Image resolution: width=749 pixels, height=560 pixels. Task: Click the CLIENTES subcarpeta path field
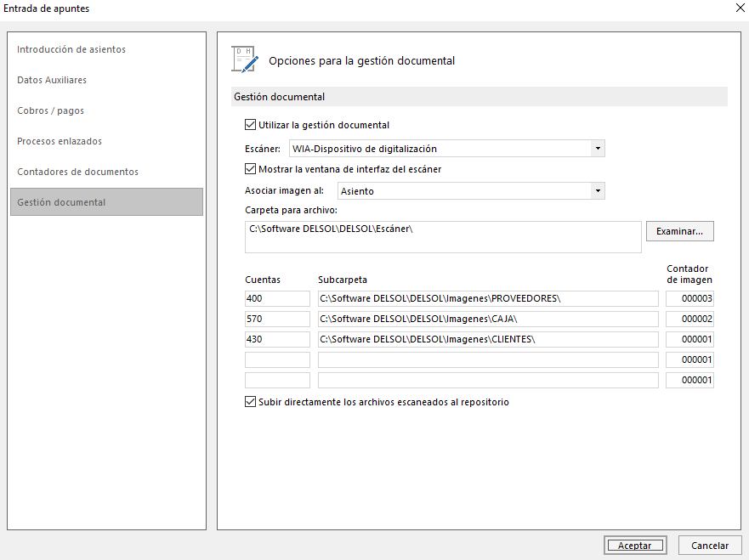pyautogui.click(x=488, y=339)
